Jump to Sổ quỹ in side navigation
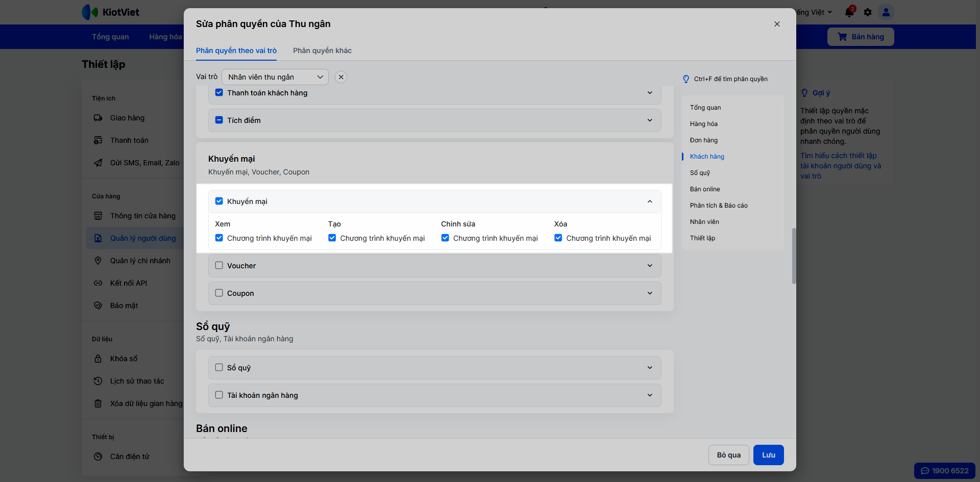 tap(700, 173)
